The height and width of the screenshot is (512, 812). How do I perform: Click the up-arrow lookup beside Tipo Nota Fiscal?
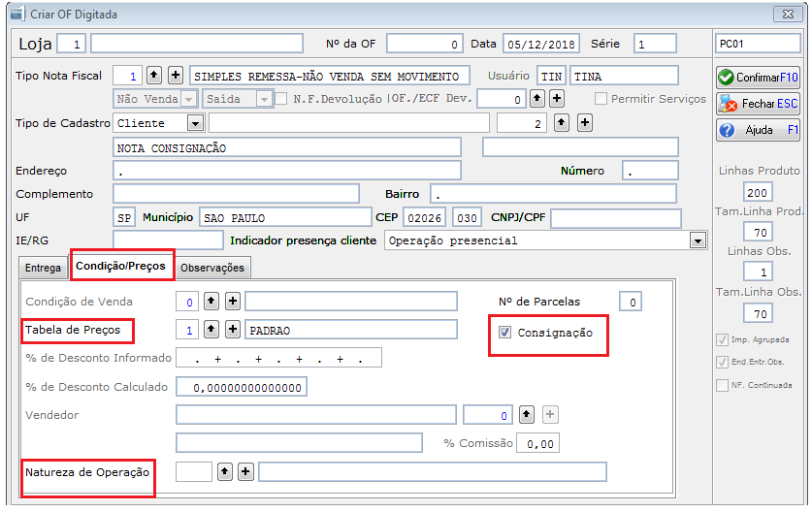(x=154, y=76)
